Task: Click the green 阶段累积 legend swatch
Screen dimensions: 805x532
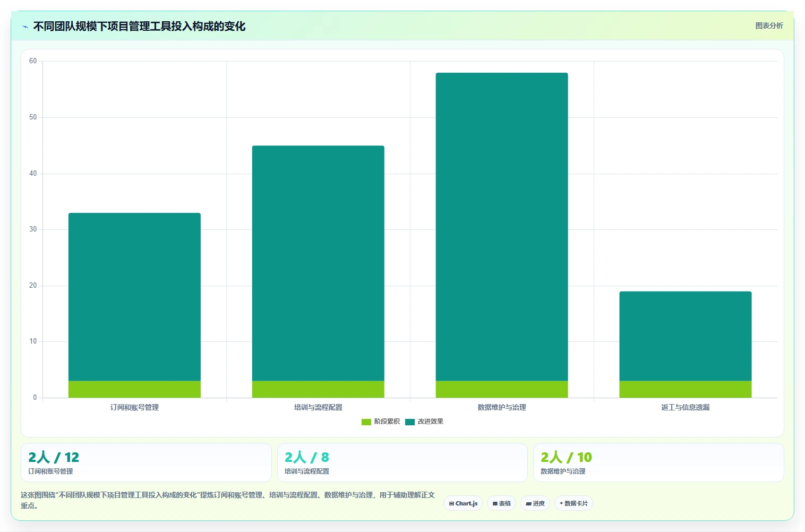Action: (x=366, y=422)
